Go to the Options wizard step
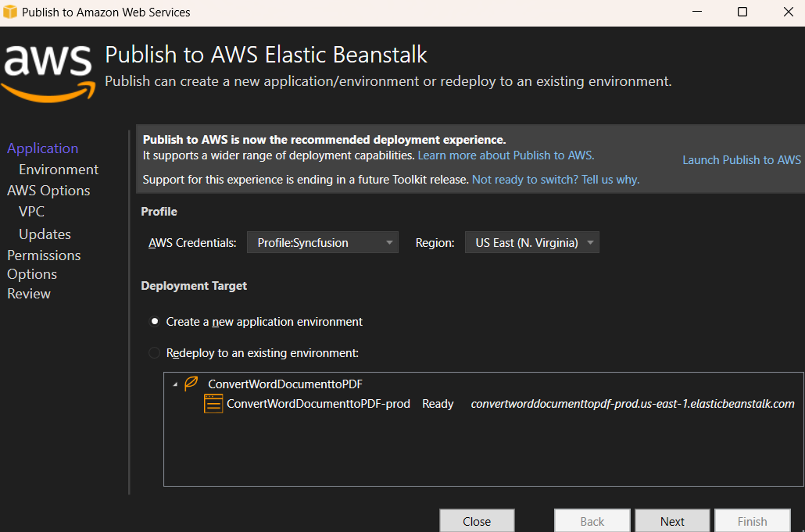This screenshot has width=805, height=532. click(32, 274)
